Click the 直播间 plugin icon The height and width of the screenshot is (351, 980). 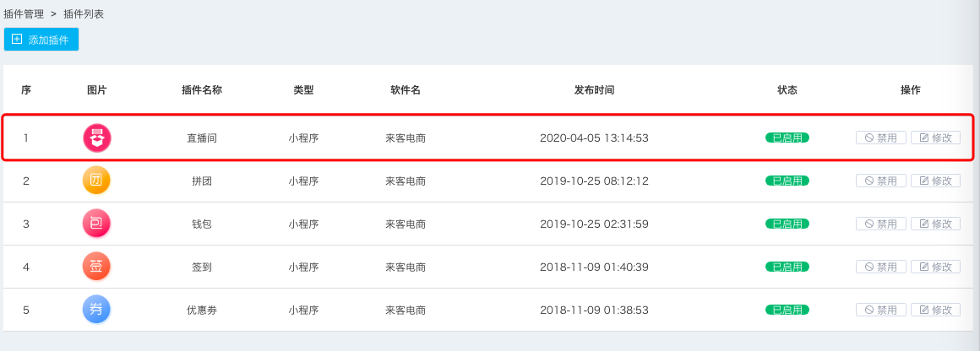(97, 138)
